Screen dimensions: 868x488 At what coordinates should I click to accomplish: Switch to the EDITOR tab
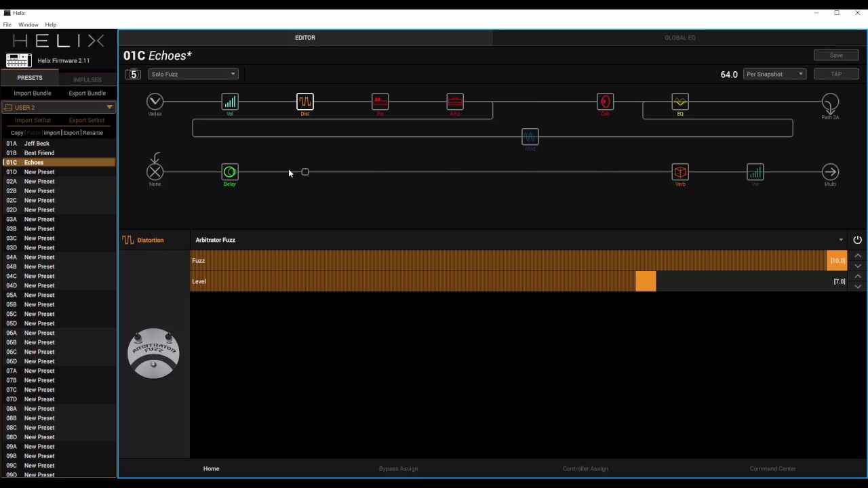coord(305,38)
